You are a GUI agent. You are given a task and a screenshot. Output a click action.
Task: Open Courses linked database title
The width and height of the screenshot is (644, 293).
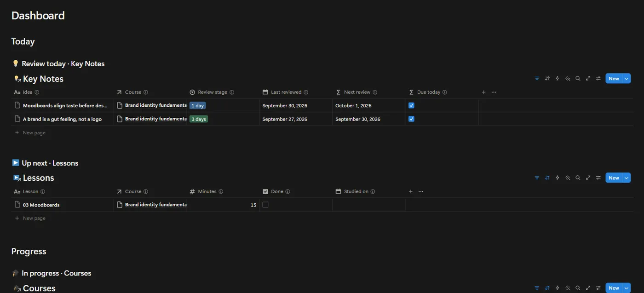(39, 288)
